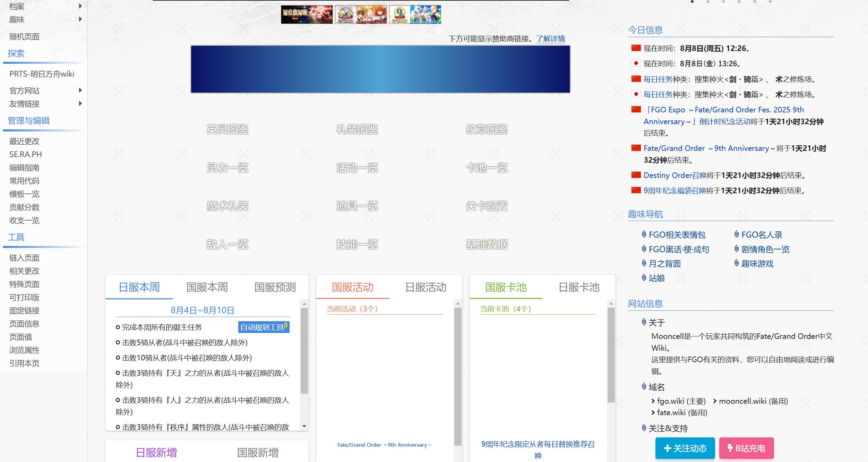Click the B站充电 button

[747, 448]
